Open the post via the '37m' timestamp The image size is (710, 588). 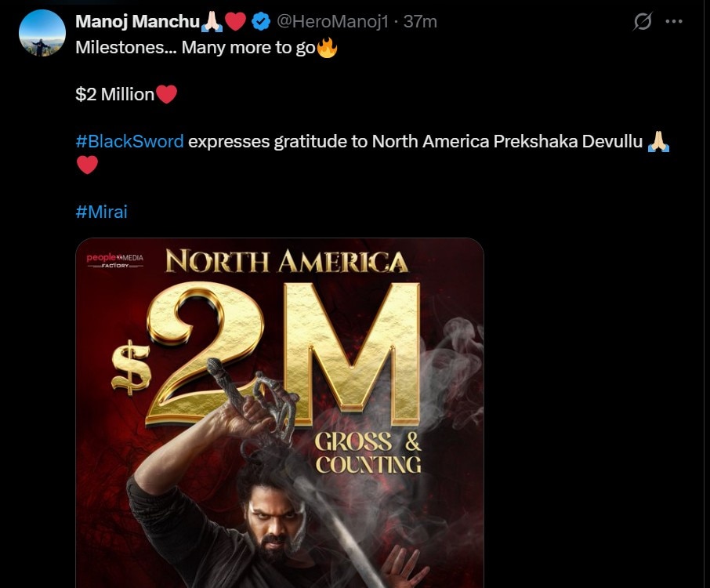[x=422, y=22]
